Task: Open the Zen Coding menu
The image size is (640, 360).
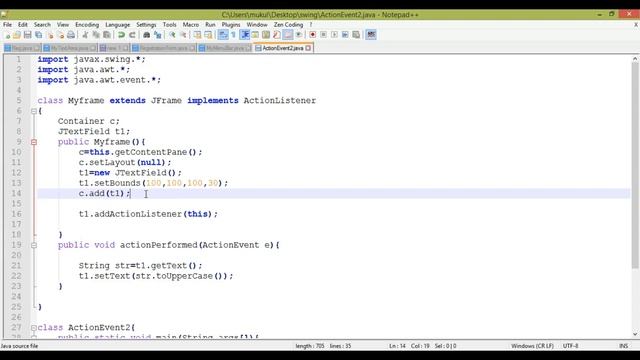Action: 289,25
